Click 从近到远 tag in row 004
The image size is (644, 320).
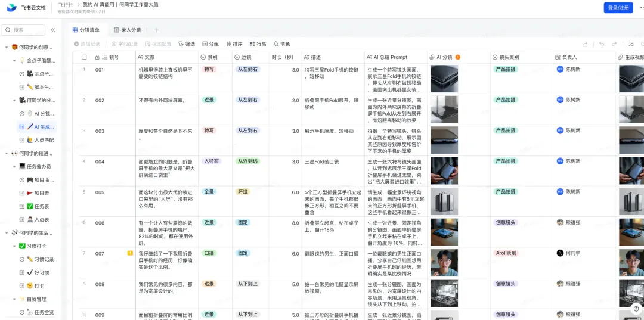point(247,161)
